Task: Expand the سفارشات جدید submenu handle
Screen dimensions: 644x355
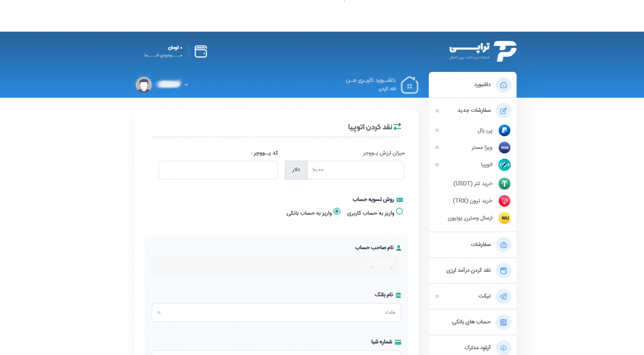Action: tap(437, 111)
